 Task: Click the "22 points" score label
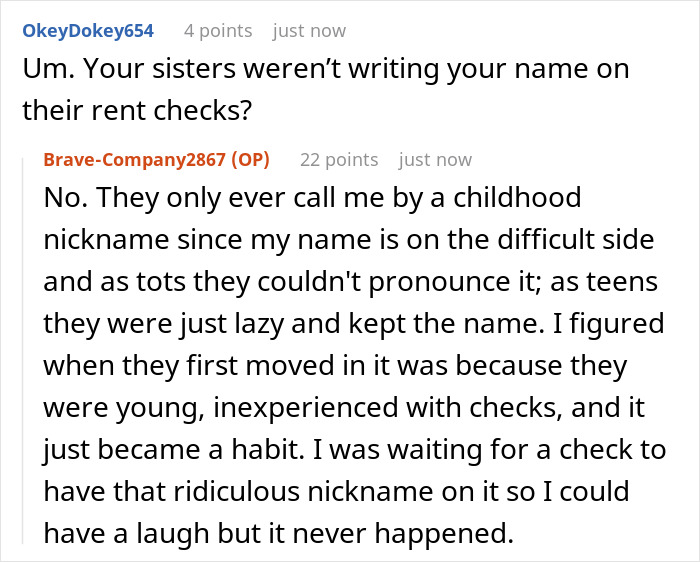click(339, 160)
